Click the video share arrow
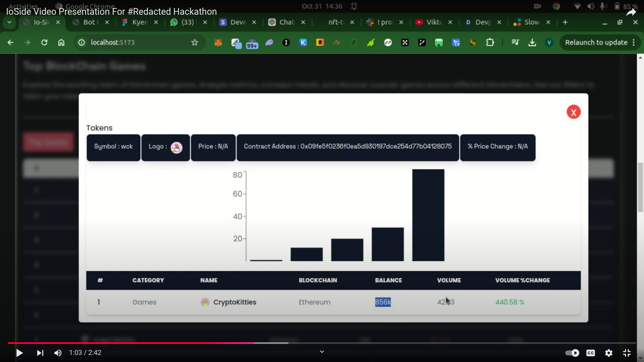 pos(631,12)
